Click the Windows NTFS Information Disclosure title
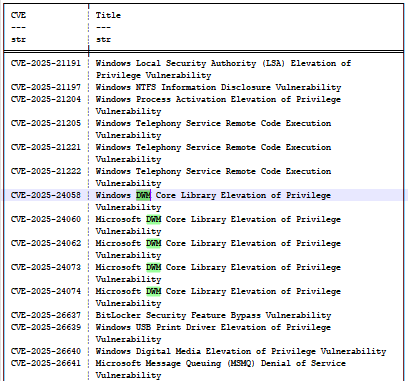This screenshot has width=408, height=381. click(218, 87)
